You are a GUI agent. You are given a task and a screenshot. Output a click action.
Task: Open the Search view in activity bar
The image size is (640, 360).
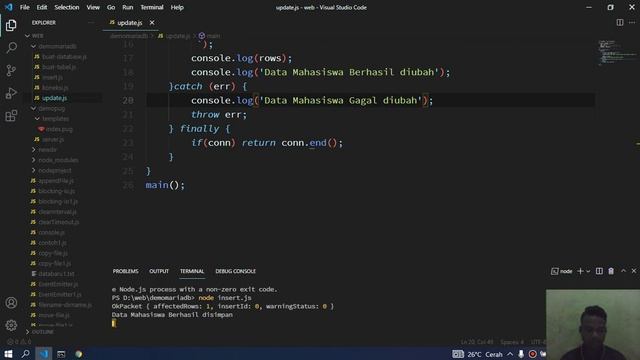pos(11,48)
